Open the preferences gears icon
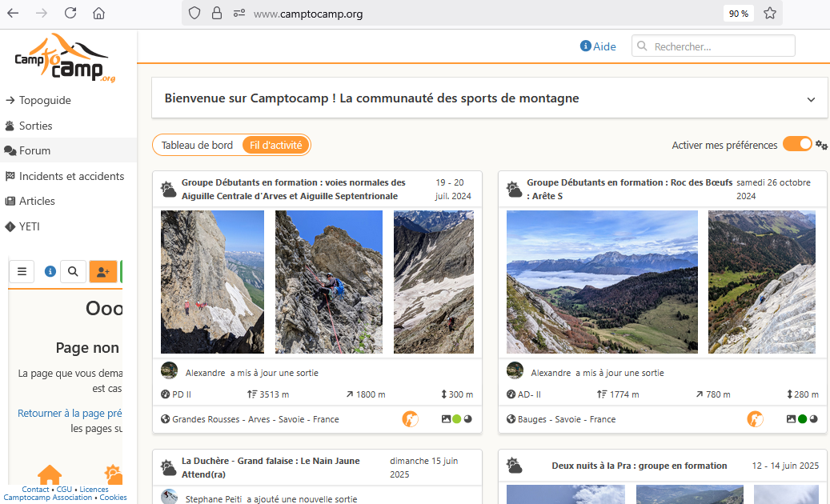 click(821, 145)
